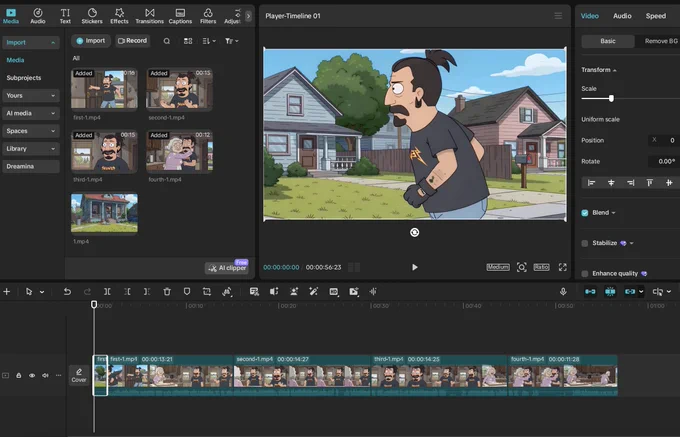Toggle the linkage icon in timeline toolbar

point(630,292)
